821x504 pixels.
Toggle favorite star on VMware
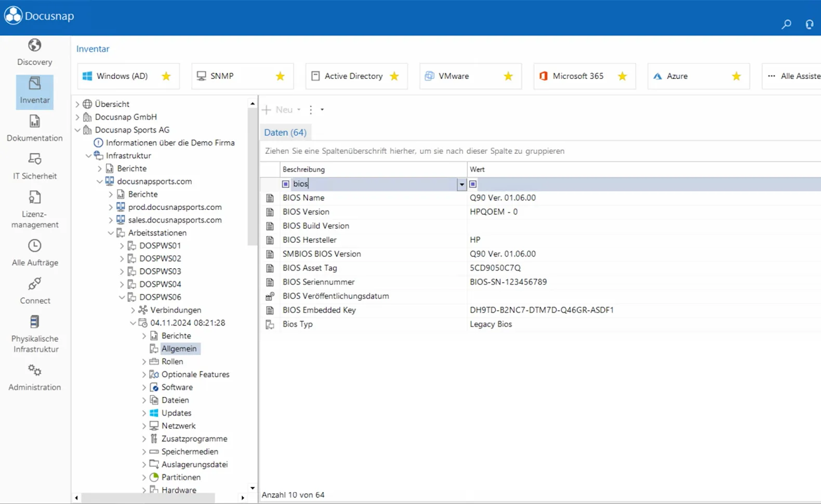pyautogui.click(x=508, y=76)
